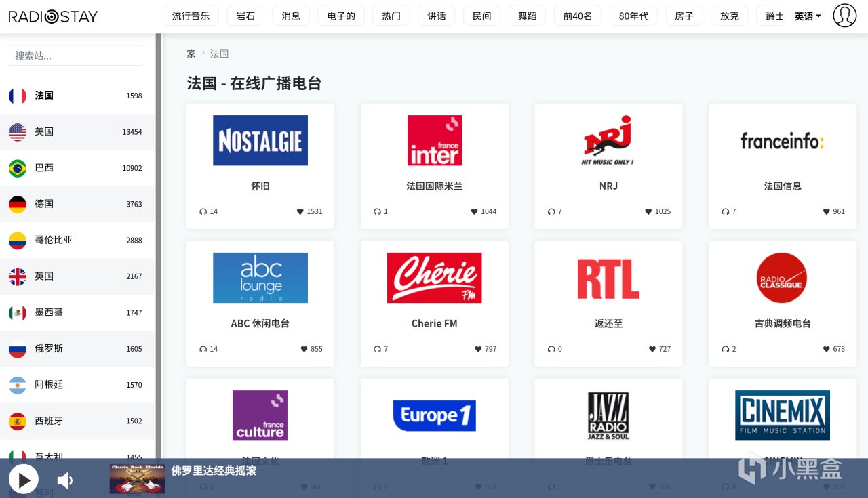The width and height of the screenshot is (868, 498).
Task: Click the sidebar vertical scrollbar
Action: [x=159, y=245]
